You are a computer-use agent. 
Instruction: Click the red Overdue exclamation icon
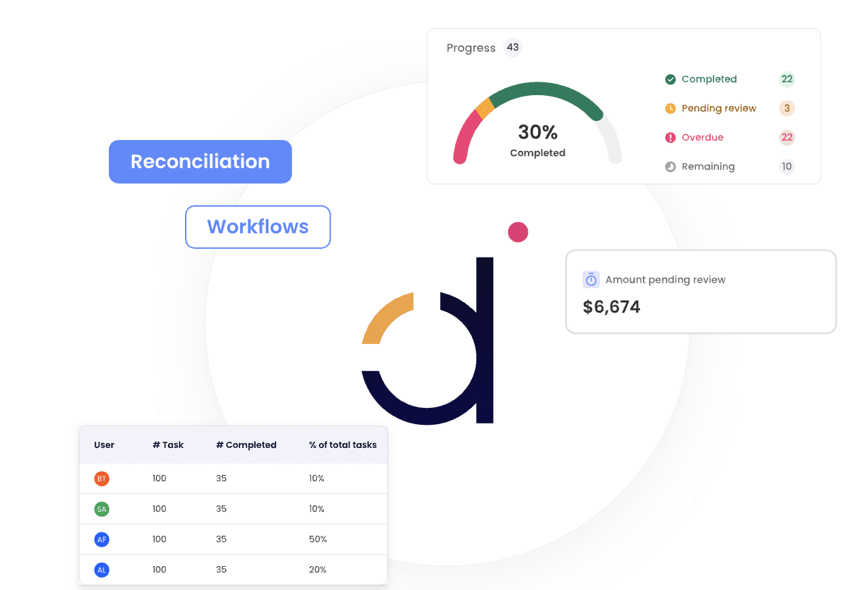[670, 138]
